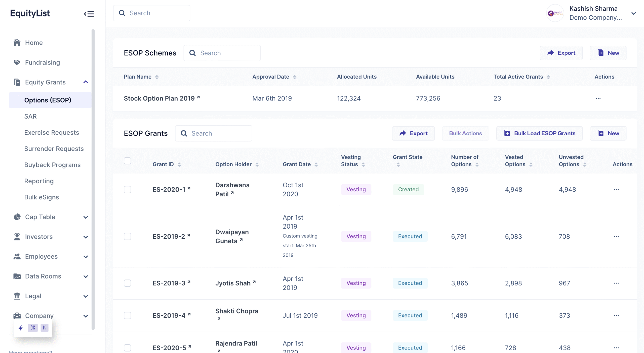This screenshot has height=353, width=644.
Task: Open the Bulk Actions button
Action: 465,133
